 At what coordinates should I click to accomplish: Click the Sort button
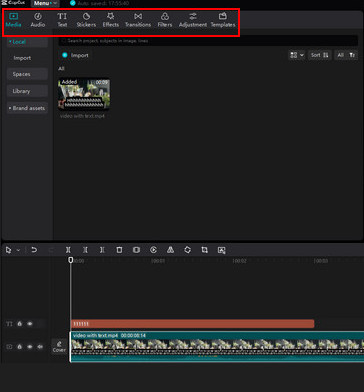point(320,55)
